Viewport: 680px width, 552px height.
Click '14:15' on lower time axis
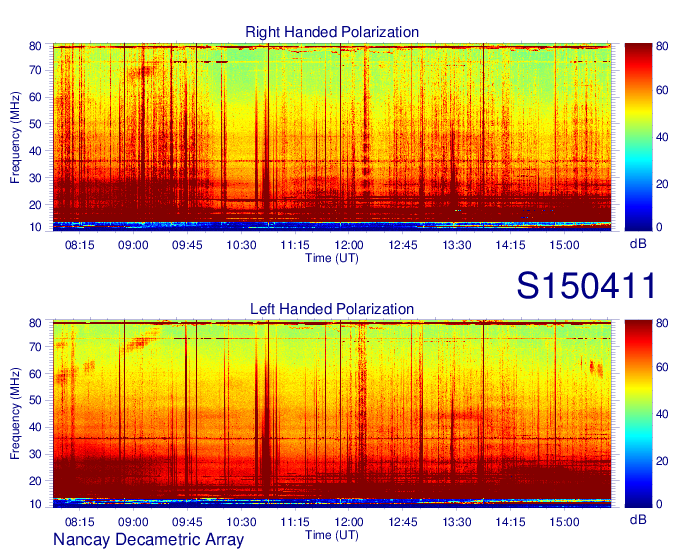510,522
